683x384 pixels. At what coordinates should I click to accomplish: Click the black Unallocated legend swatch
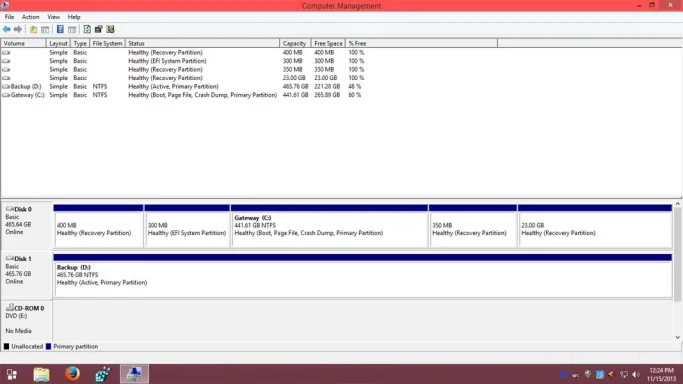[7, 347]
